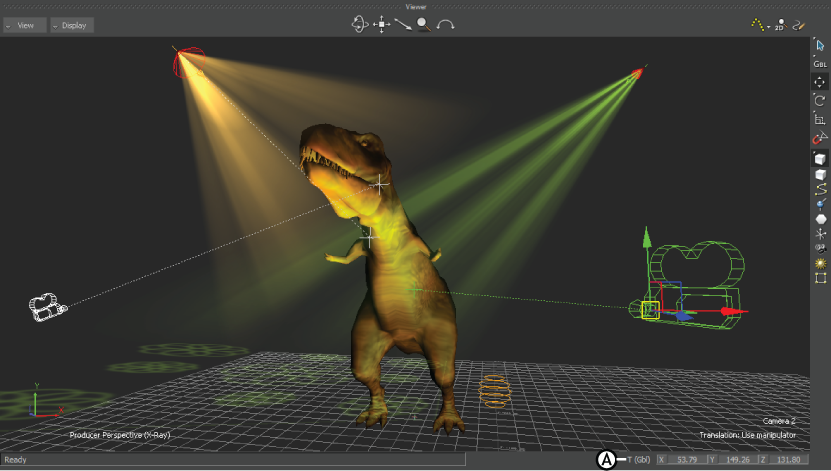Viewport: 831px width, 471px height.
Task: Click the sun light creation icon
Action: pyautogui.click(x=820, y=263)
